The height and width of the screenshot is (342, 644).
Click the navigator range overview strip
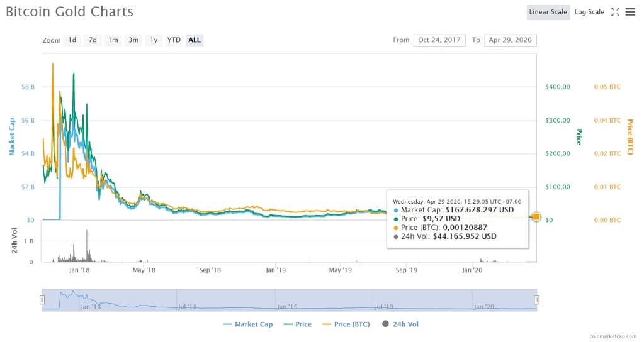(289, 300)
